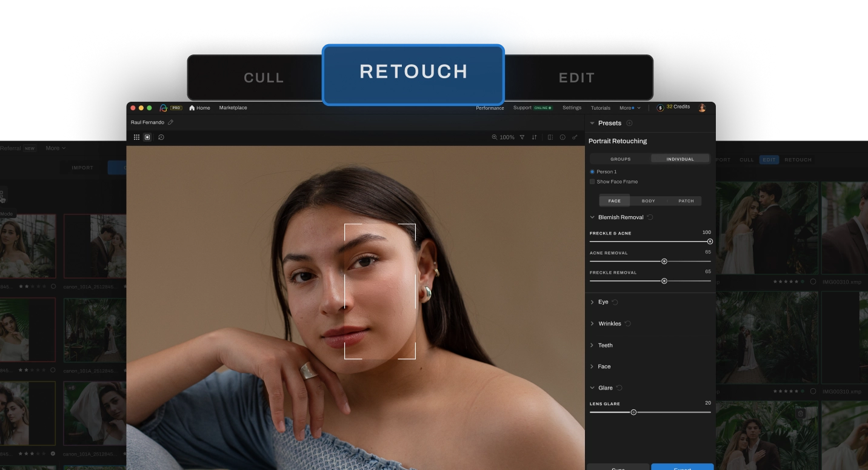Click the Export button at the bottom right

point(682,468)
